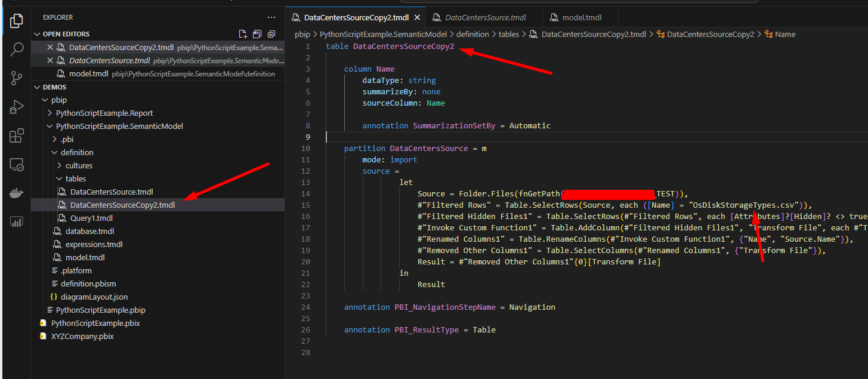Open the bar chart icon view in activity bar
Screen dimensions: 868x379
17,222
